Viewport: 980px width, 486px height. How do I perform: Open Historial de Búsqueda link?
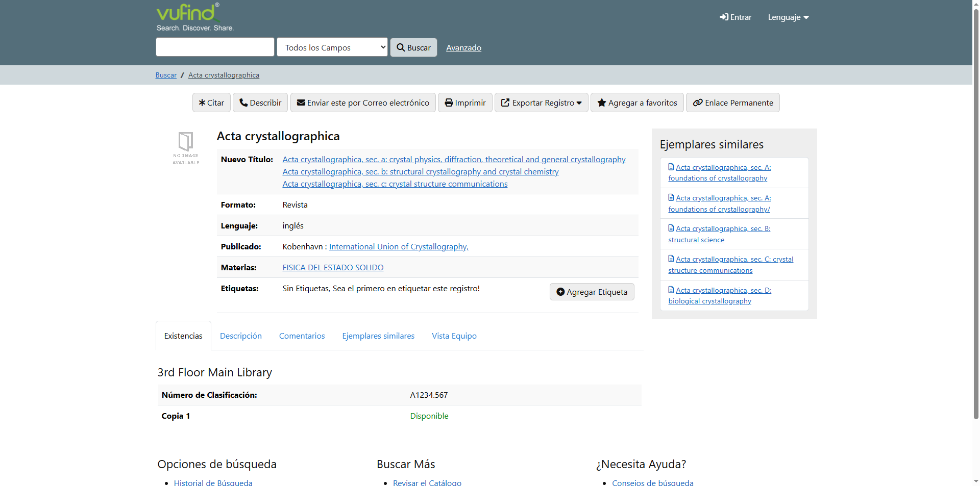click(x=213, y=482)
